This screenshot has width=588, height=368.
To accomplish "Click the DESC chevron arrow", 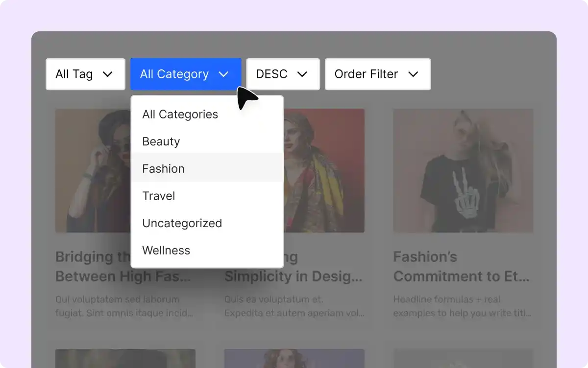I will click(302, 74).
